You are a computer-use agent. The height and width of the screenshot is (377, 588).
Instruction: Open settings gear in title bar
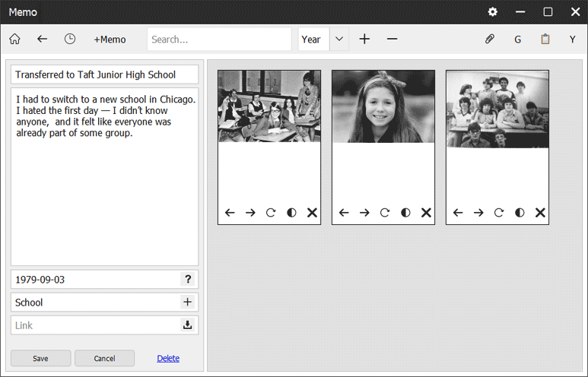(493, 12)
